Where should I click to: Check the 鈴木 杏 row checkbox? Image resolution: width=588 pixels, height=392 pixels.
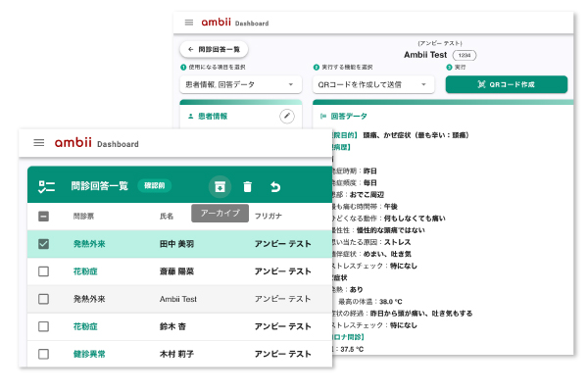43,326
